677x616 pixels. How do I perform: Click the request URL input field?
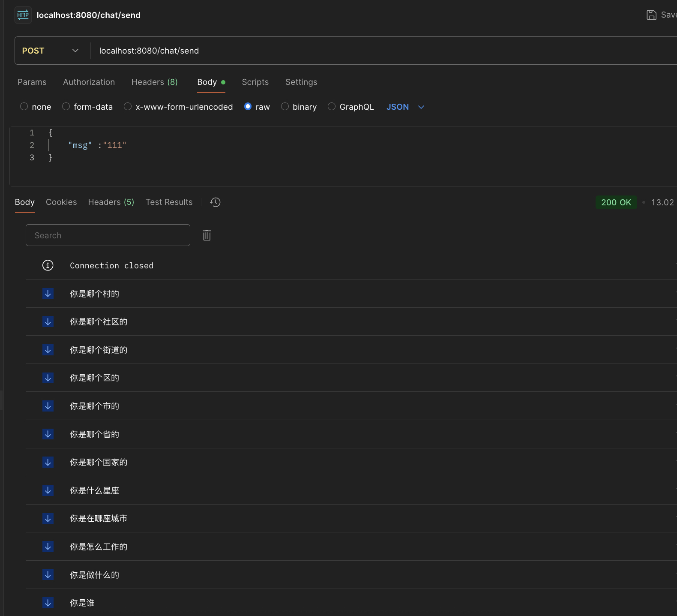click(x=343, y=51)
